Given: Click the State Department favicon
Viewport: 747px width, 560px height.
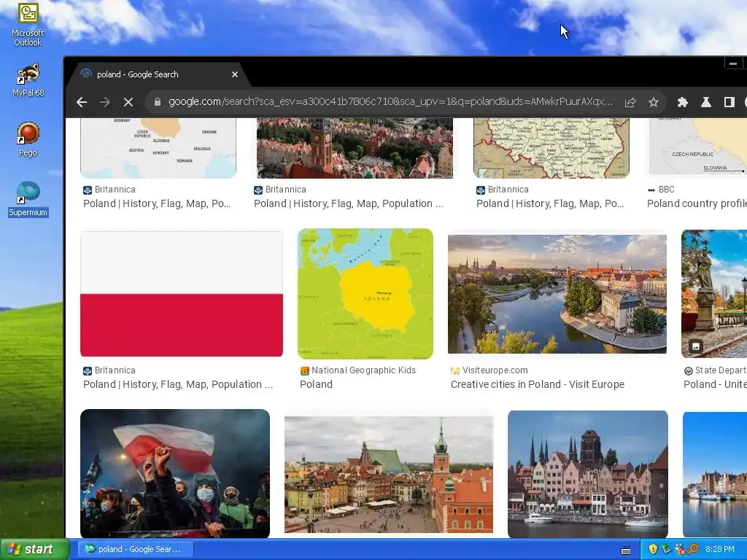Looking at the screenshot, I should (x=688, y=370).
